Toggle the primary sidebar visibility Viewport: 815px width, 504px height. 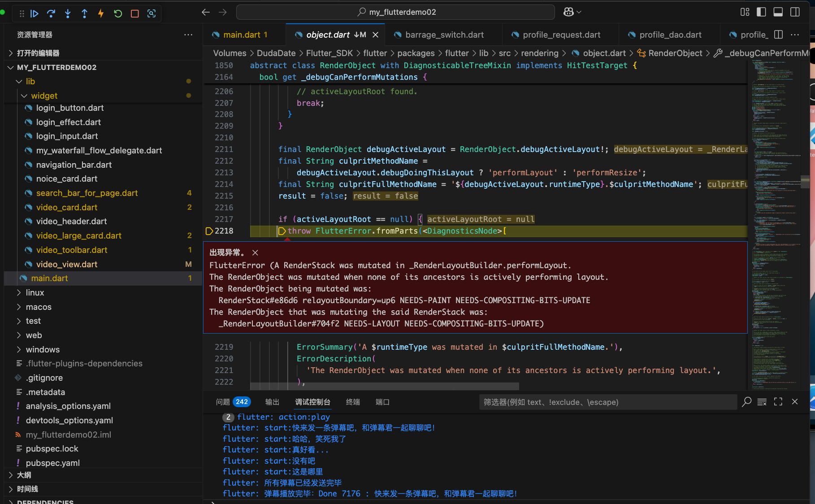(761, 12)
